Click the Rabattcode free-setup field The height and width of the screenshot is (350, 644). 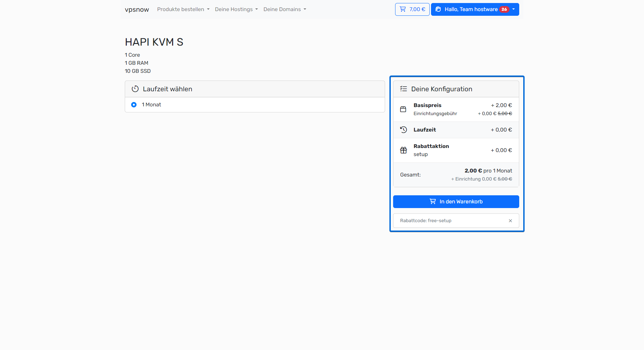point(449,221)
